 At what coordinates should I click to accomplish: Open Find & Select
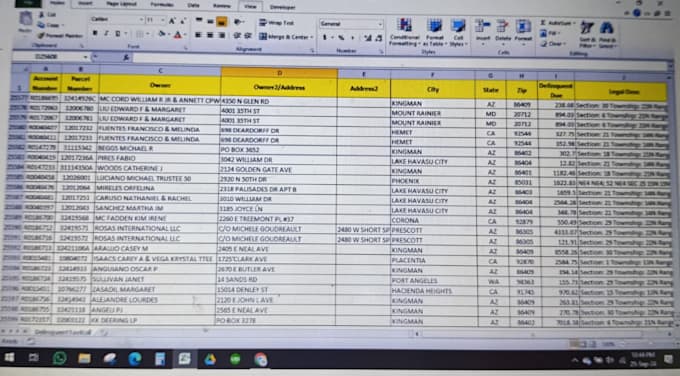pyautogui.click(x=607, y=34)
